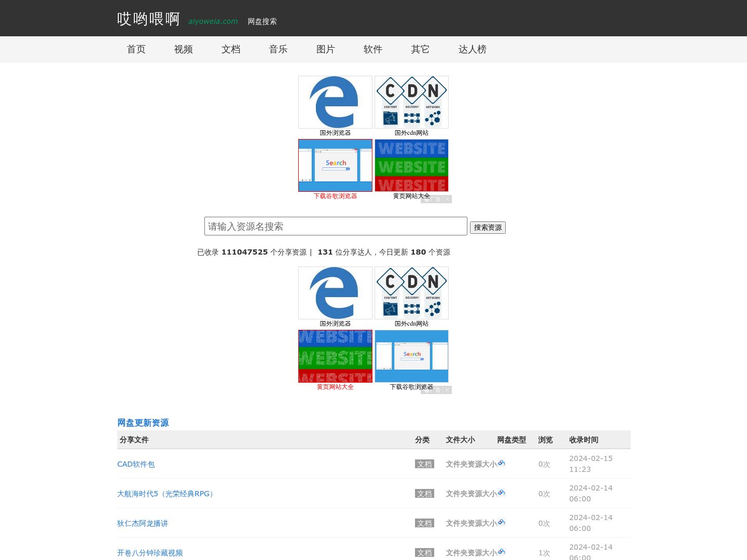Go to the 视频 category tab
Screen dimensions: 747x560
pos(183,49)
